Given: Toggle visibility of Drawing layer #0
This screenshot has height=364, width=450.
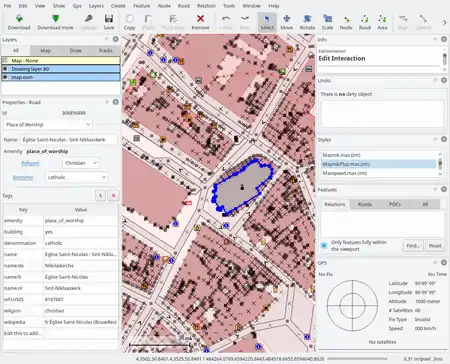Looking at the screenshot, I should coord(5,69).
